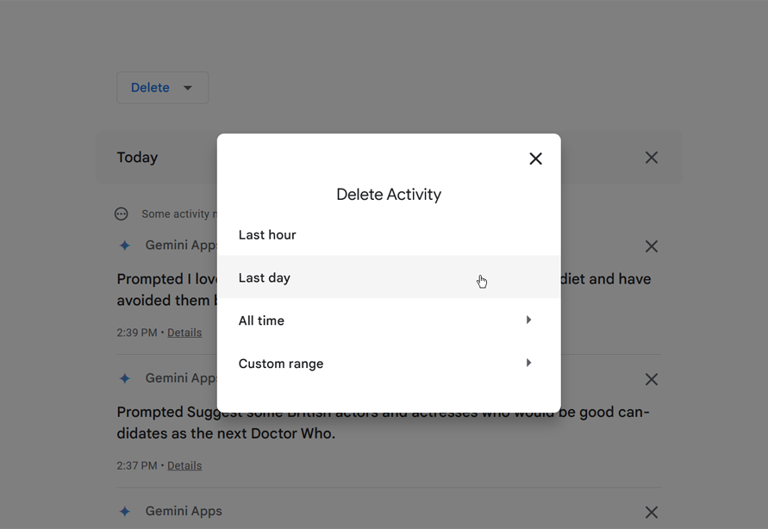Image resolution: width=768 pixels, height=529 pixels.
Task: Expand the Custom range chevron arrow
Action: [x=528, y=363]
